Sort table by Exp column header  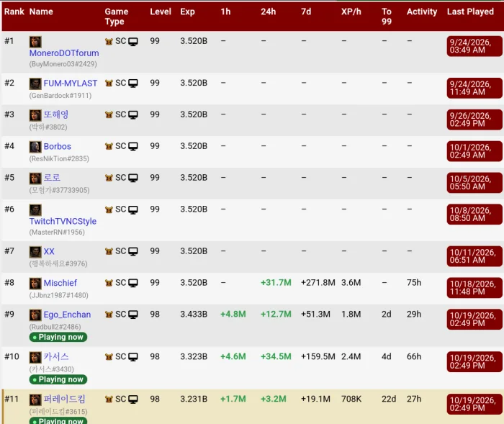coord(187,12)
